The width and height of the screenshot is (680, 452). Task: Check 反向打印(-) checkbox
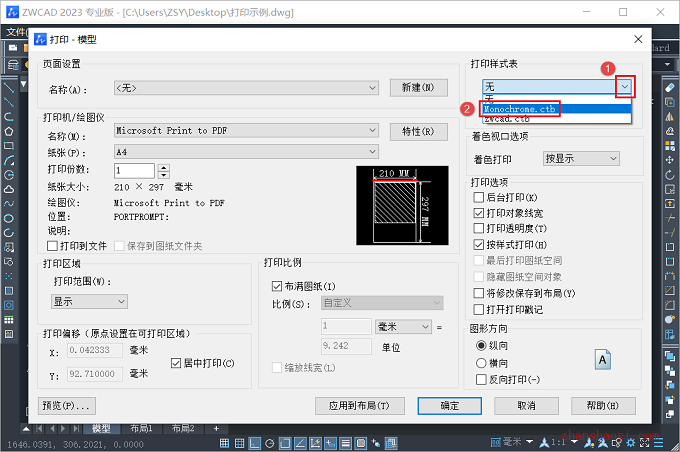(481, 380)
